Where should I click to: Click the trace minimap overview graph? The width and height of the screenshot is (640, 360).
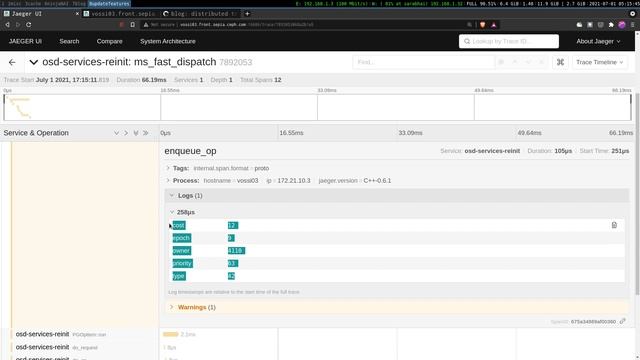pyautogui.click(x=318, y=107)
